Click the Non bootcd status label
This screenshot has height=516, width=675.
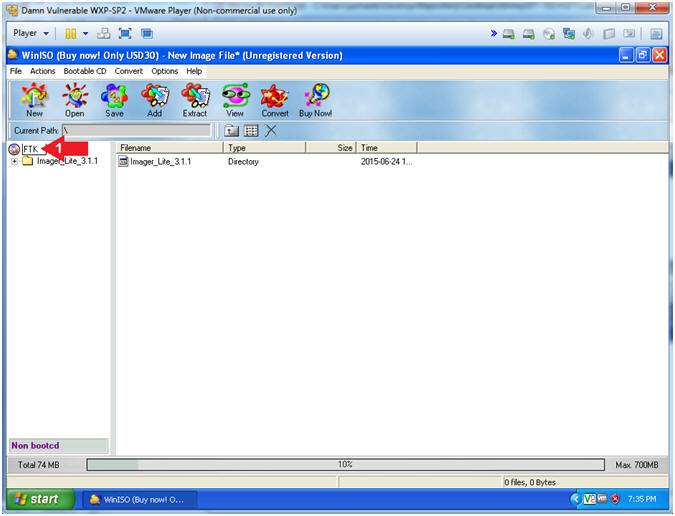(x=58, y=445)
